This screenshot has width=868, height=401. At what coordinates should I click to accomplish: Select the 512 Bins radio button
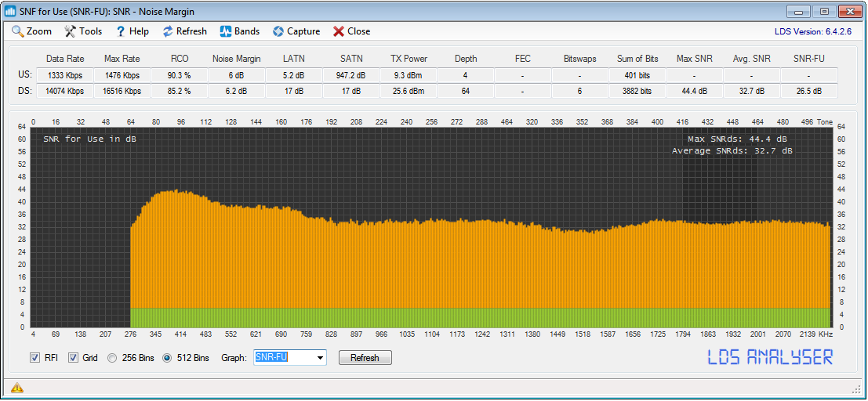167,358
